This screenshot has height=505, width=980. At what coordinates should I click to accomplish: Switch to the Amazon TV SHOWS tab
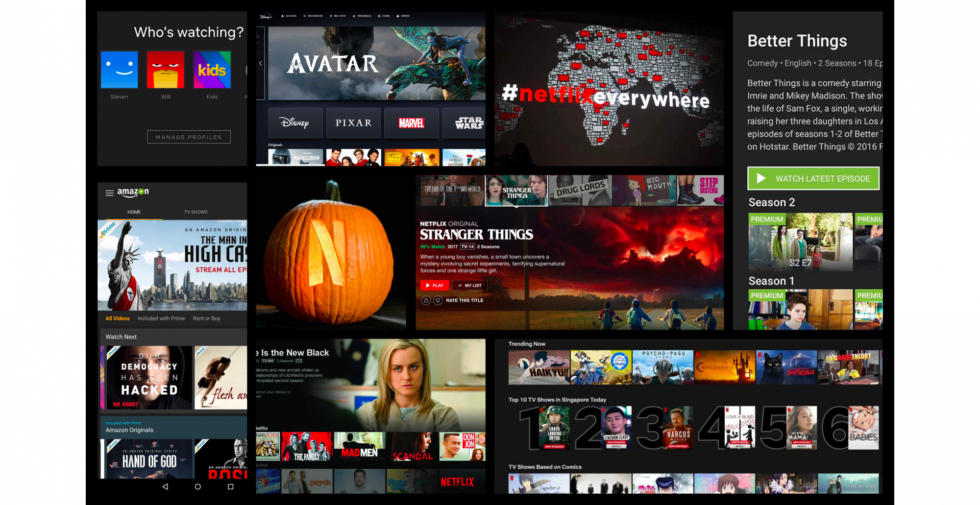(196, 212)
